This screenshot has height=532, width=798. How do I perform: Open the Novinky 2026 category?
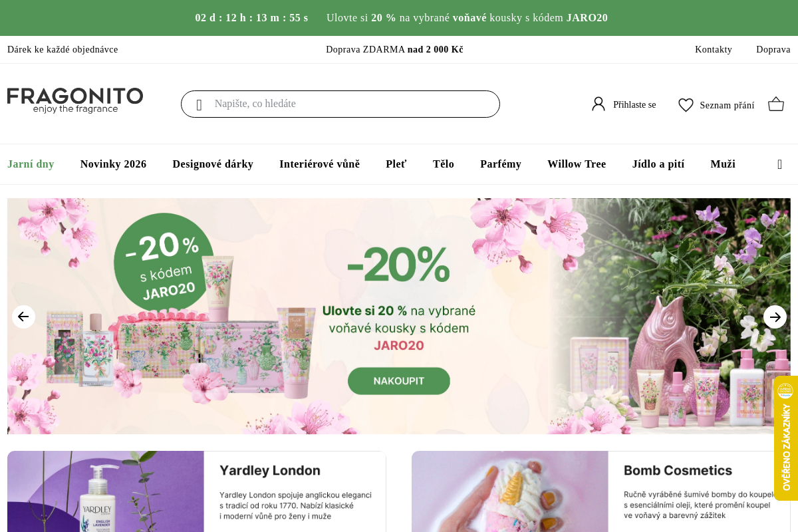(x=113, y=164)
